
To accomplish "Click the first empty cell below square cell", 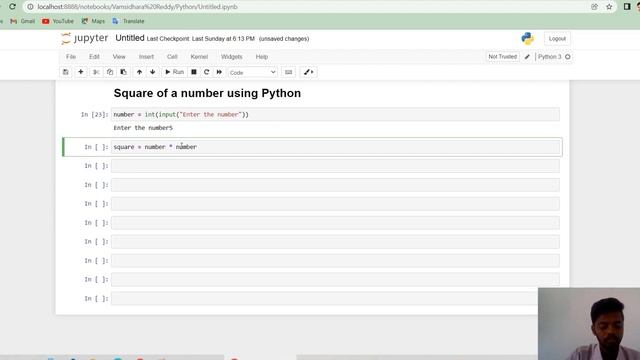I will pyautogui.click(x=335, y=166).
